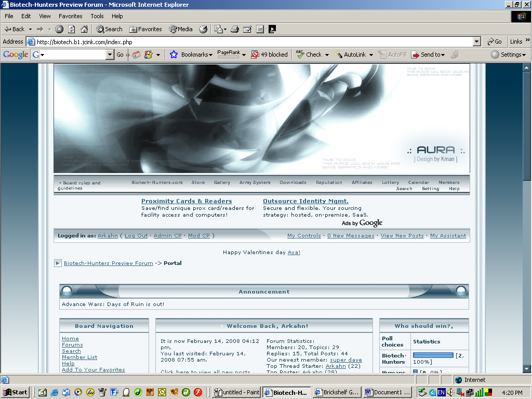Click the page scrollbar up arrow
Viewport: 532px width, 399px height.
(526, 68)
